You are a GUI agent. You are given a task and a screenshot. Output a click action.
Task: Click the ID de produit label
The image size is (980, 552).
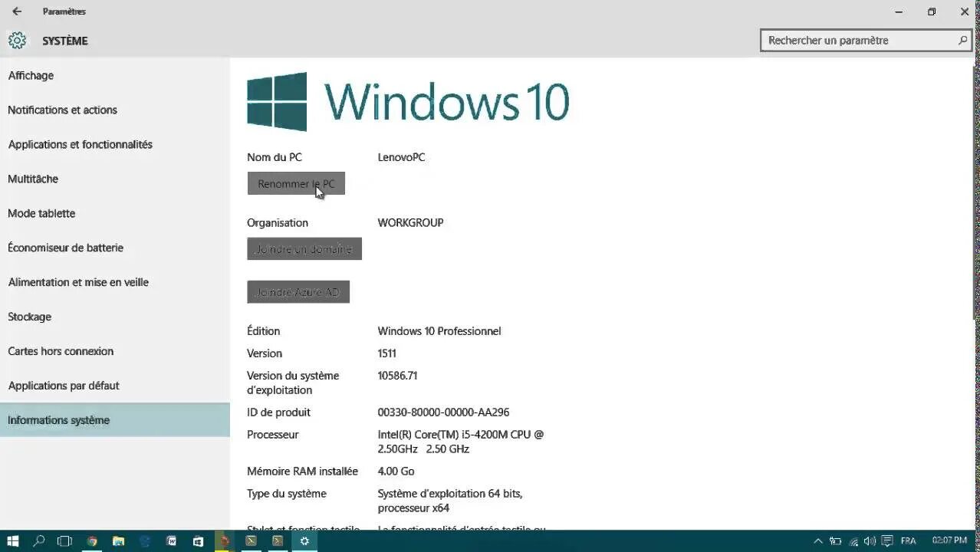tap(278, 412)
